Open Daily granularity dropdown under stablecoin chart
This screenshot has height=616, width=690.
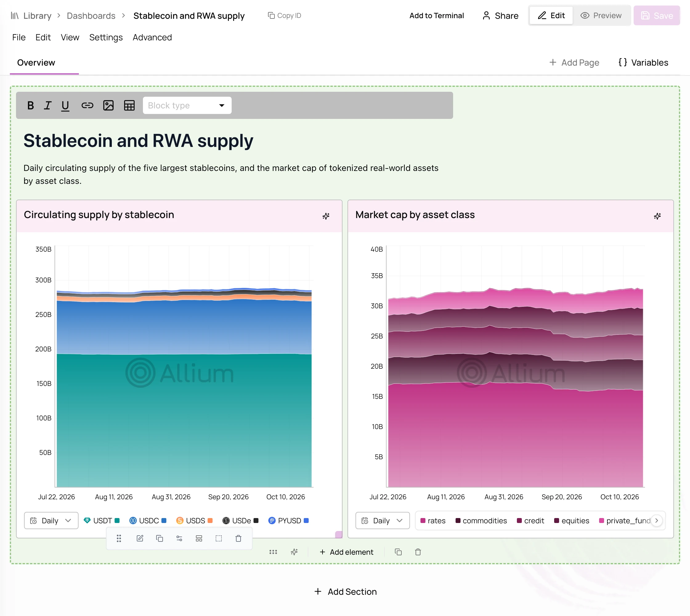click(51, 521)
